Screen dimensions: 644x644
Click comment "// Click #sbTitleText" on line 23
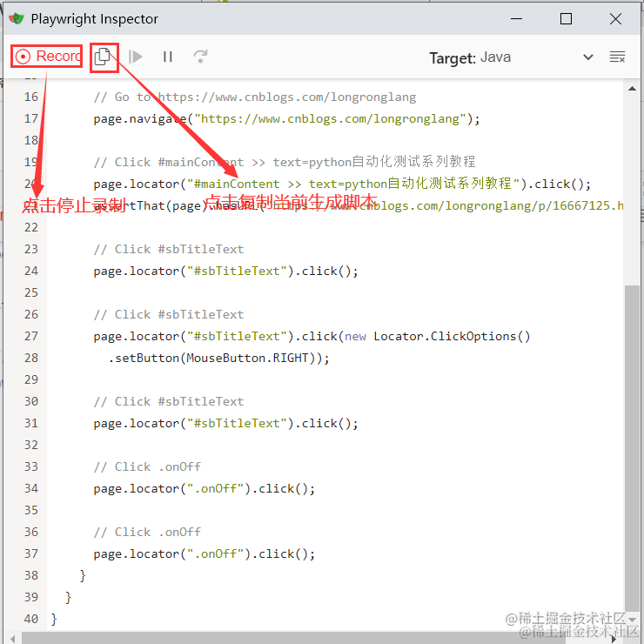coord(168,249)
